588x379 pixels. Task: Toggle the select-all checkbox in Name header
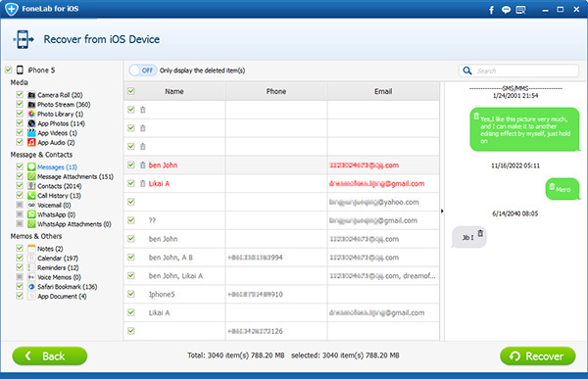[x=131, y=91]
